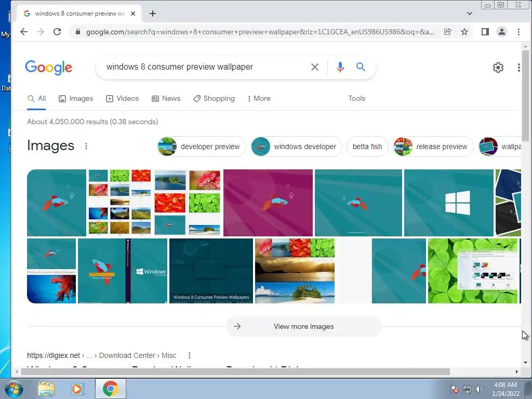The width and height of the screenshot is (532, 399).
Task: Click View more images
Action: tap(303, 326)
